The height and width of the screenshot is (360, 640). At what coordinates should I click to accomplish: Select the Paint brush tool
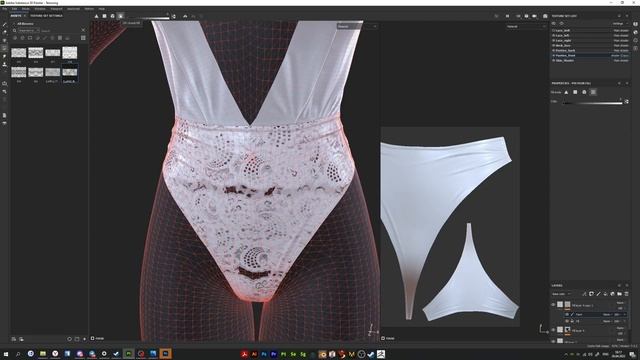point(4,24)
